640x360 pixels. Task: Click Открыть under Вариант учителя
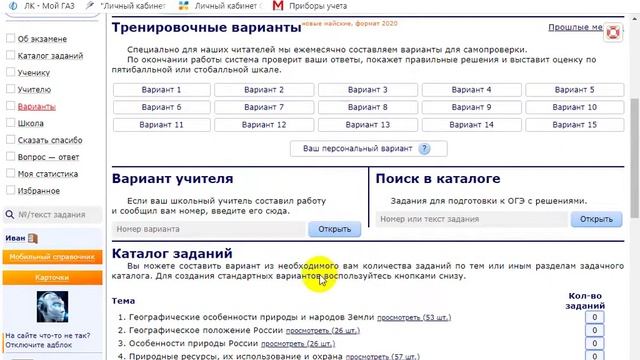click(335, 229)
